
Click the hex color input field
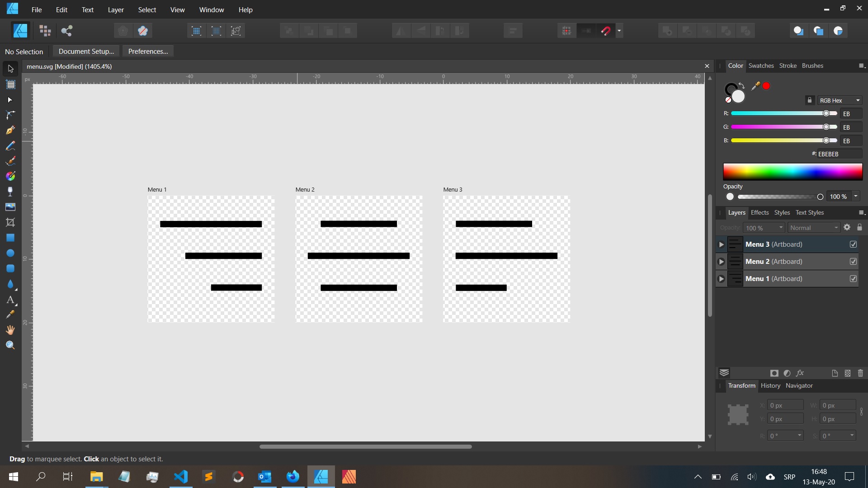tap(839, 154)
